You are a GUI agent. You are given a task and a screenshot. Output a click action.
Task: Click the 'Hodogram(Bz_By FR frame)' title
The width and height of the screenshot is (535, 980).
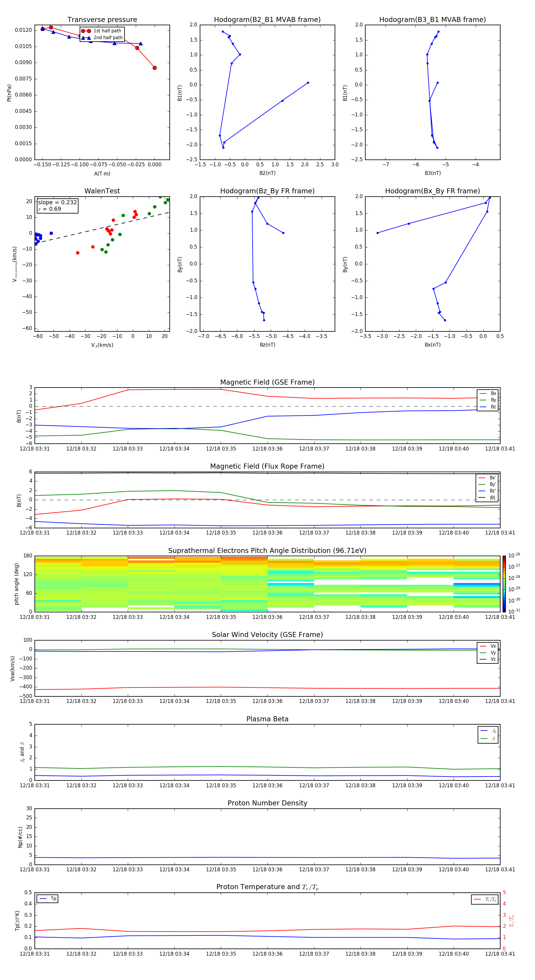tap(267, 191)
